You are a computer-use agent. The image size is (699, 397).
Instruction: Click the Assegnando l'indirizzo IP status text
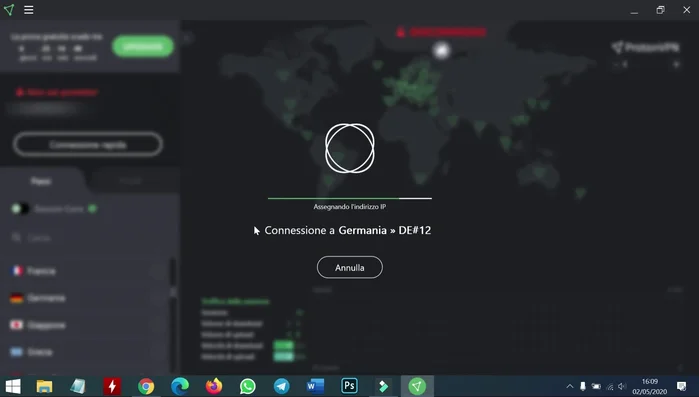350,207
